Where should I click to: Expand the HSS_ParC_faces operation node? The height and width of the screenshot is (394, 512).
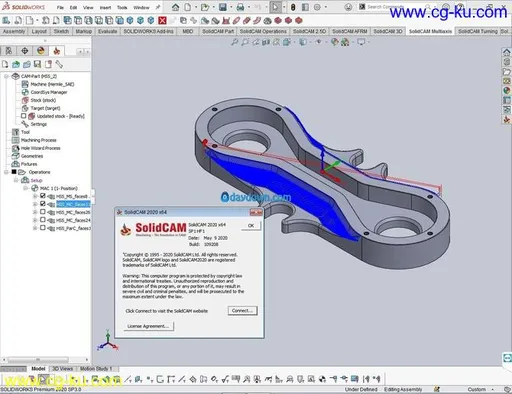(35, 228)
